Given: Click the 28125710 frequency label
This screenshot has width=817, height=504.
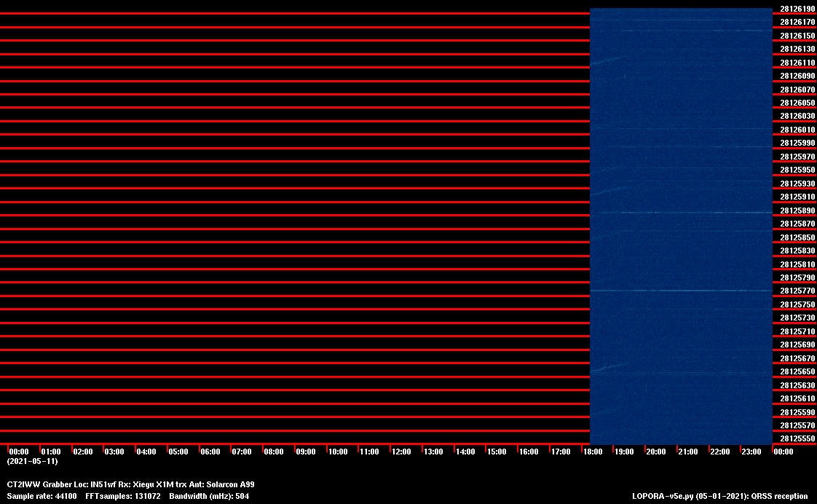Looking at the screenshot, I should (797, 331).
